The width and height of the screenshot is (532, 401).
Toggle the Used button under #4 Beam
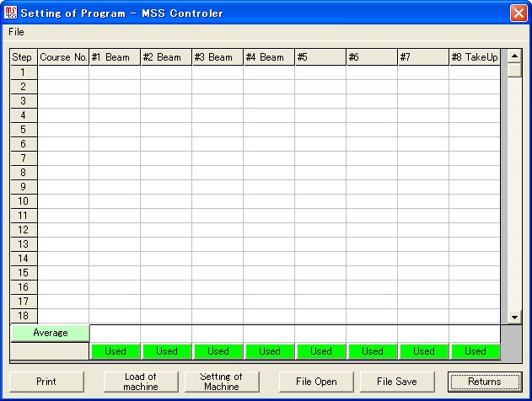pyautogui.click(x=270, y=351)
